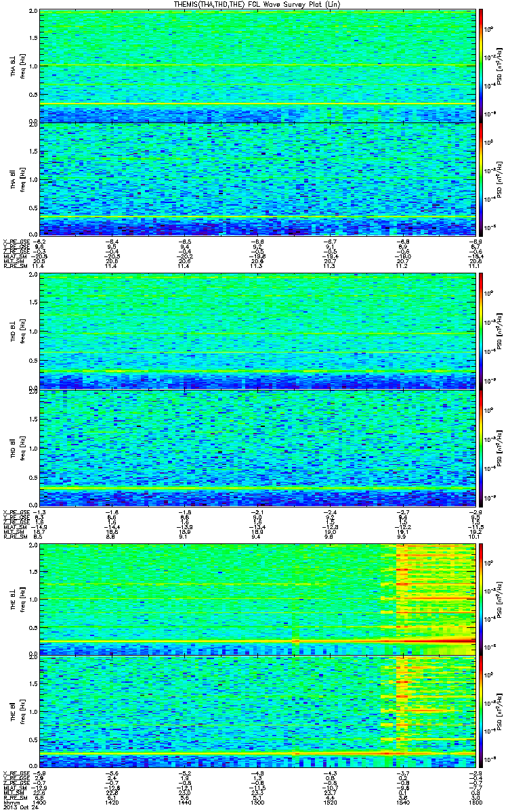Click the THE B-parallel spectrogram panel

click(x=257, y=712)
